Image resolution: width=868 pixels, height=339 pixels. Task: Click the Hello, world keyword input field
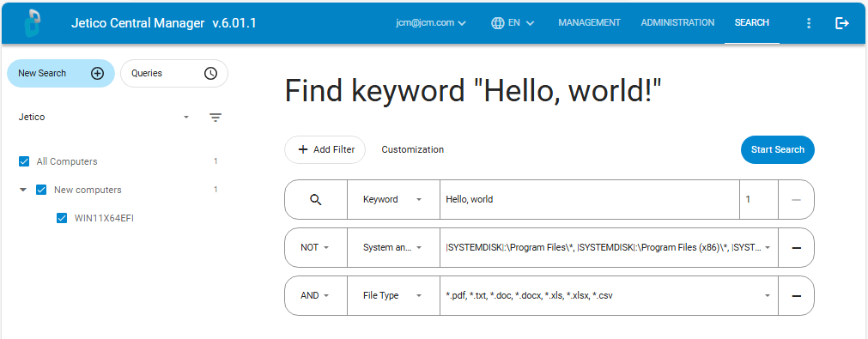[589, 200]
